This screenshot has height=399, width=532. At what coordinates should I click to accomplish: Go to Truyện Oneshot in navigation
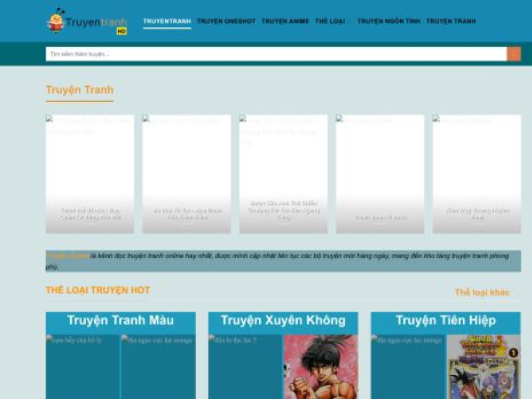226,20
